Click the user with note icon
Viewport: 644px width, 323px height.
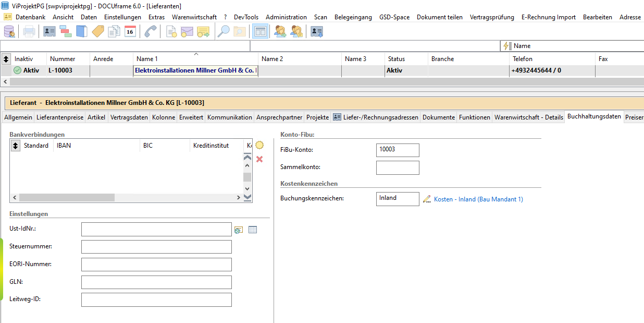[x=296, y=31]
